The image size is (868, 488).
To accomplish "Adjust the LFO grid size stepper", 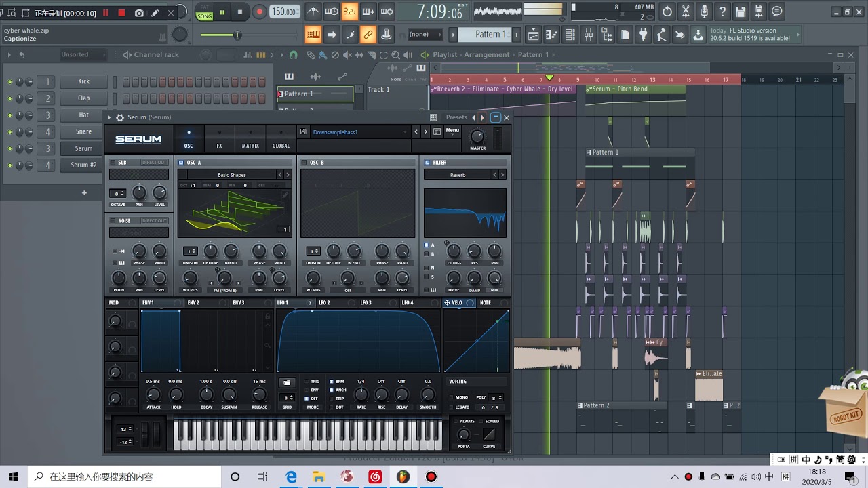I will coord(288,398).
